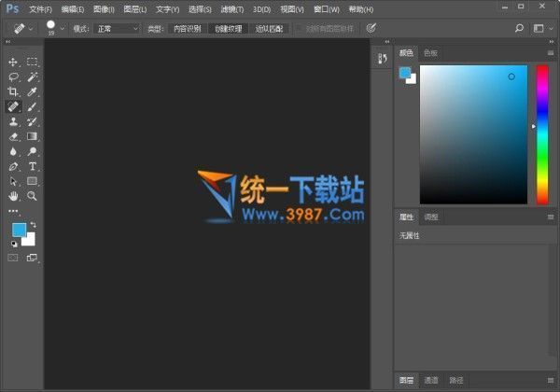Toggle Quick Mask mode
This screenshot has width=560, height=392.
tap(13, 257)
